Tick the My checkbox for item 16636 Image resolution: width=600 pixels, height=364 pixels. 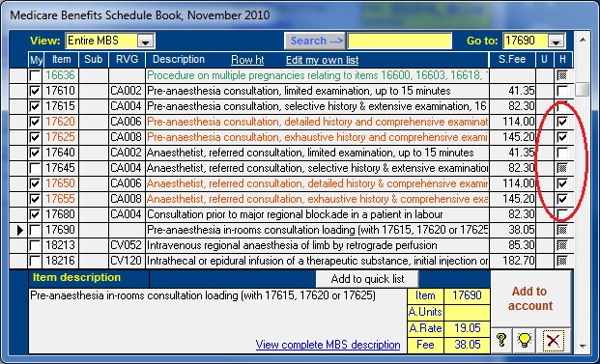pos(35,75)
